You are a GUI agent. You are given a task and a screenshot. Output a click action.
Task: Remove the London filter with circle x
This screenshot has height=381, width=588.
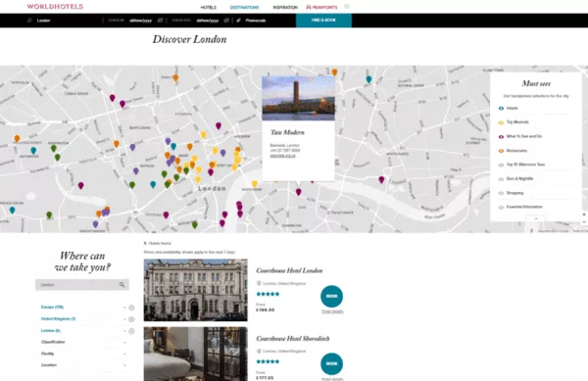[x=131, y=331]
